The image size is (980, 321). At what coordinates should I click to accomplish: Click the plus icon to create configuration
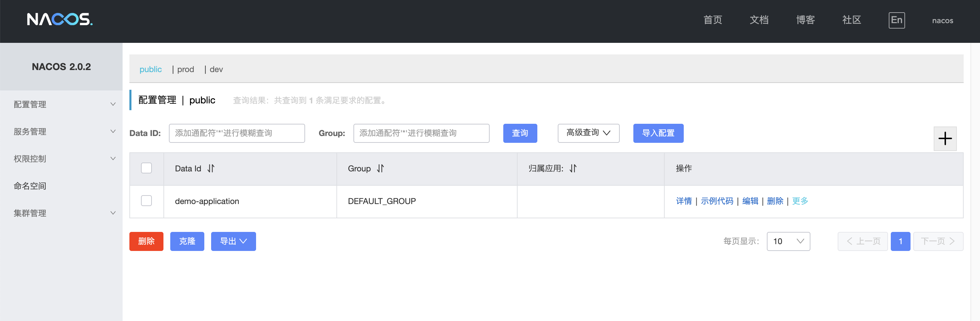click(945, 139)
